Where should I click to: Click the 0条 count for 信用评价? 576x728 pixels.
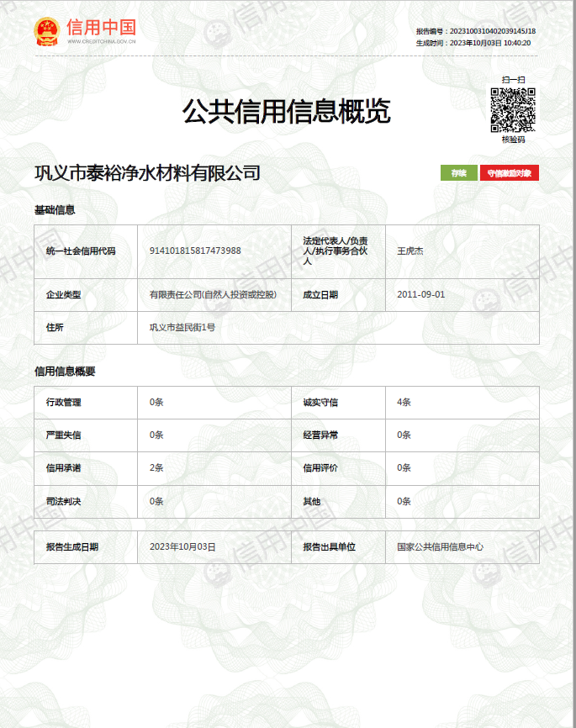[404, 468]
